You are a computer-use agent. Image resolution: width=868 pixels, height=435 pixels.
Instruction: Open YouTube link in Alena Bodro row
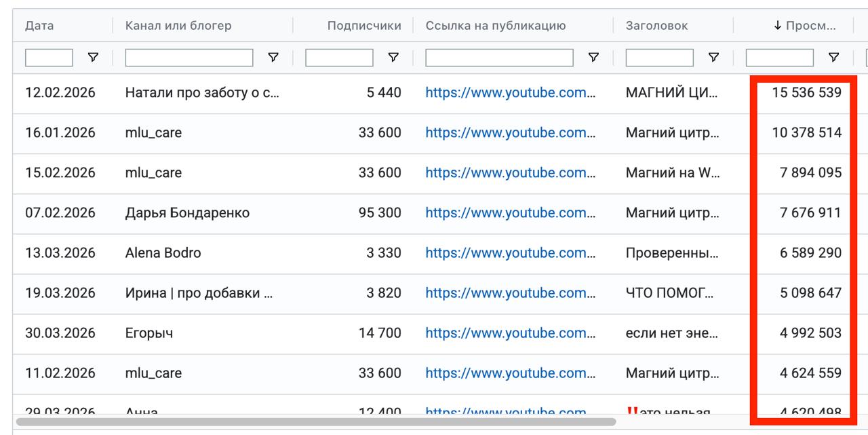pyautogui.click(x=511, y=253)
